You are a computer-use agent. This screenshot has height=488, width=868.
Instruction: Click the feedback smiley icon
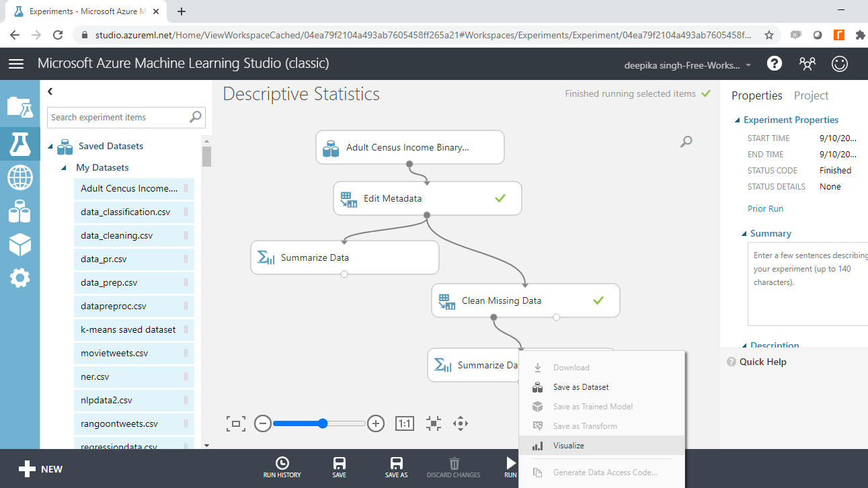tap(840, 64)
